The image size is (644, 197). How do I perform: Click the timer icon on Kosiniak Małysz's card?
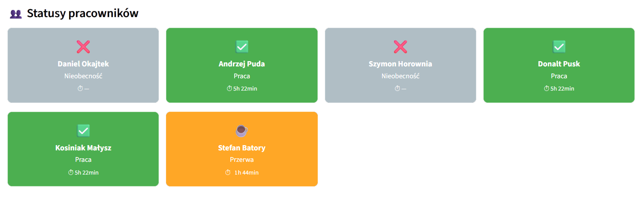pos(71,173)
